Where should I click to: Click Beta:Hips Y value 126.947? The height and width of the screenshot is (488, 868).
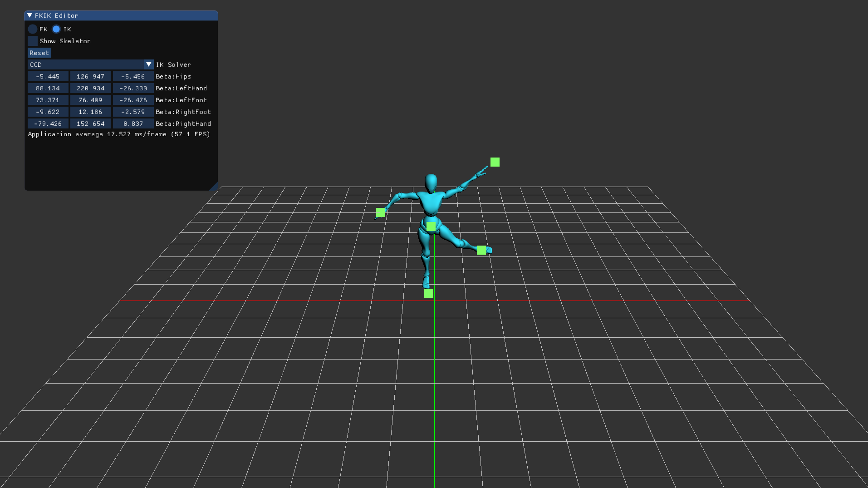click(91, 76)
